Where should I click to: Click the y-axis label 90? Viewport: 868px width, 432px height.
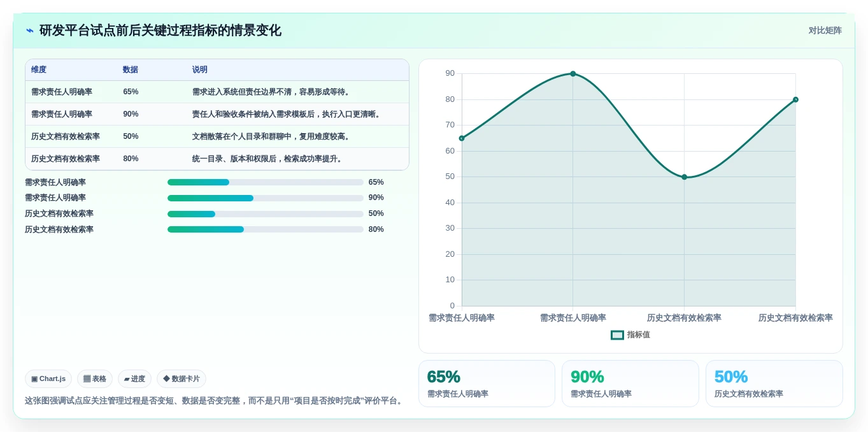(x=450, y=73)
